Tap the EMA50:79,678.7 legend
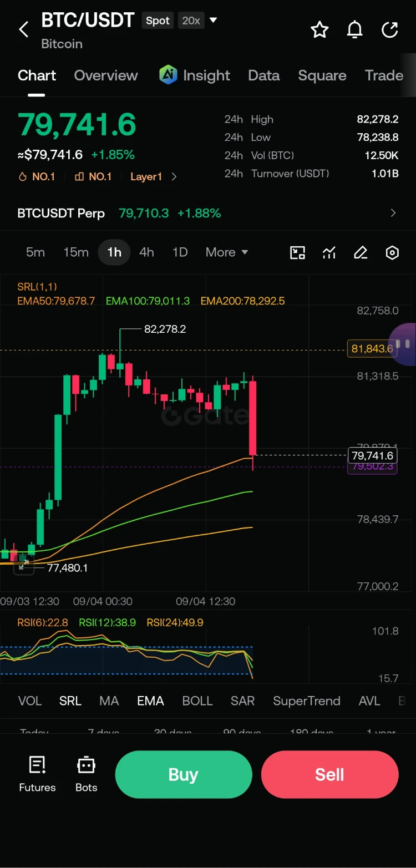 click(x=56, y=301)
